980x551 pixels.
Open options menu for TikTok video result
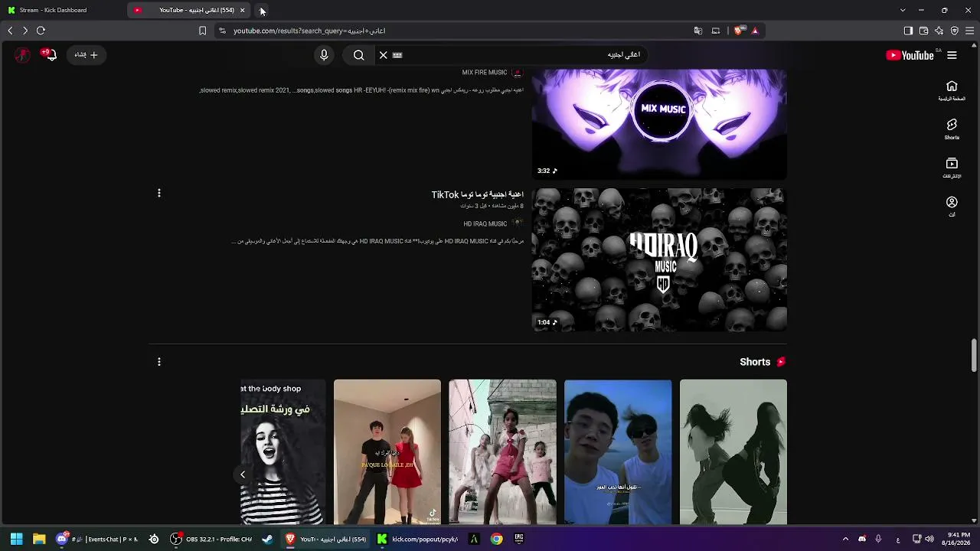pyautogui.click(x=159, y=194)
